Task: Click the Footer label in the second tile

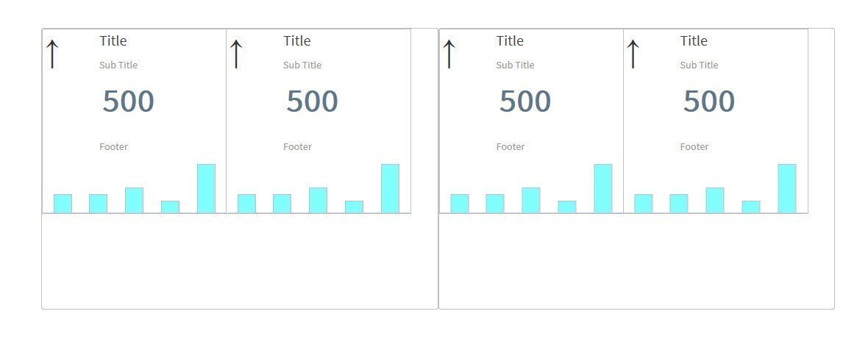Action: click(297, 147)
